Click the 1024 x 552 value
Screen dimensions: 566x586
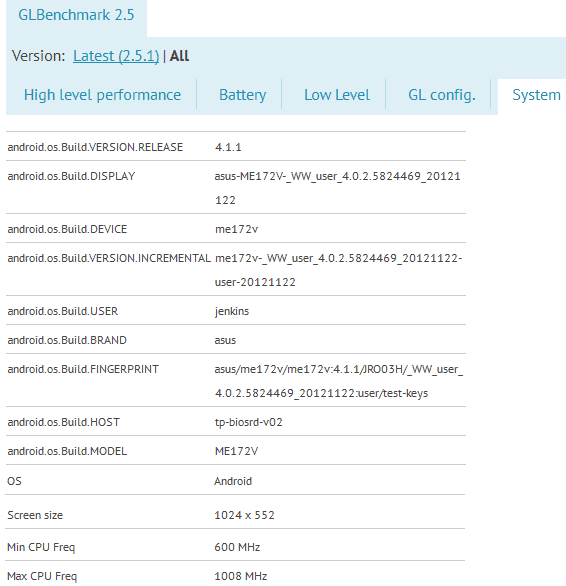(244, 515)
